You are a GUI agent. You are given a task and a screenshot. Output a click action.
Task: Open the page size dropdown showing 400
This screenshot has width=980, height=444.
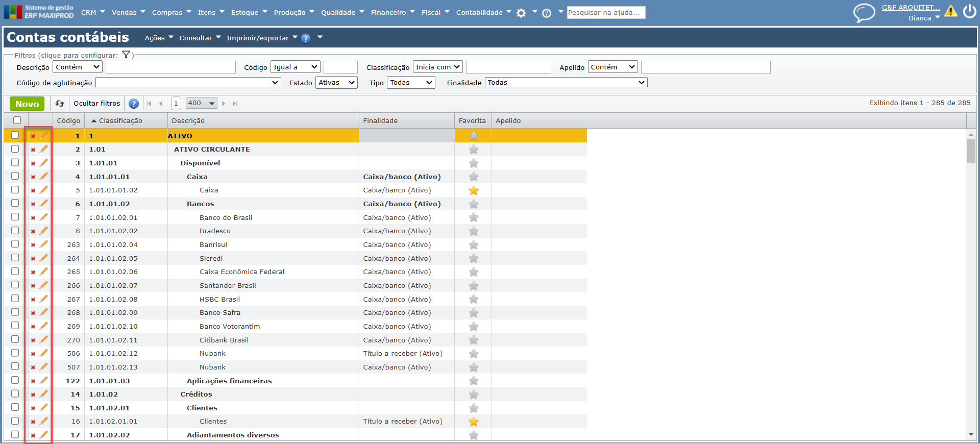click(x=201, y=103)
